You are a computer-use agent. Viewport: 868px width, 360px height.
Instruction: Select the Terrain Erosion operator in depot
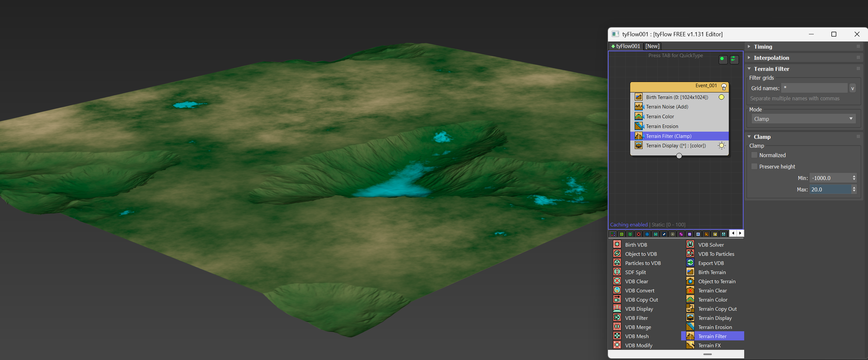click(x=715, y=327)
